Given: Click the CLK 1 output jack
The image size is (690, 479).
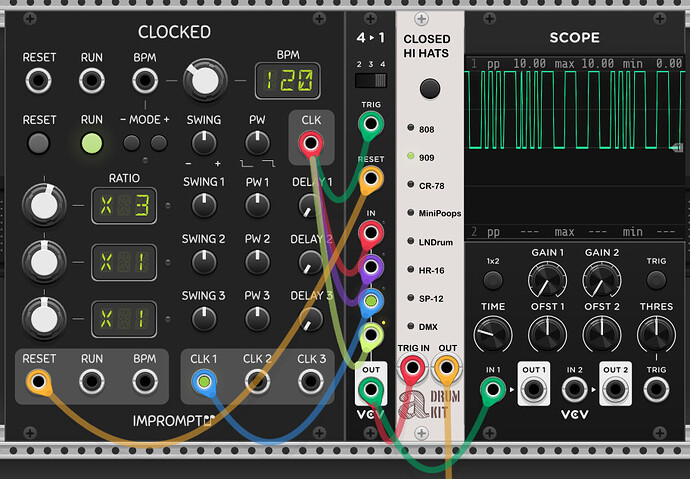Looking at the screenshot, I should point(204,380).
